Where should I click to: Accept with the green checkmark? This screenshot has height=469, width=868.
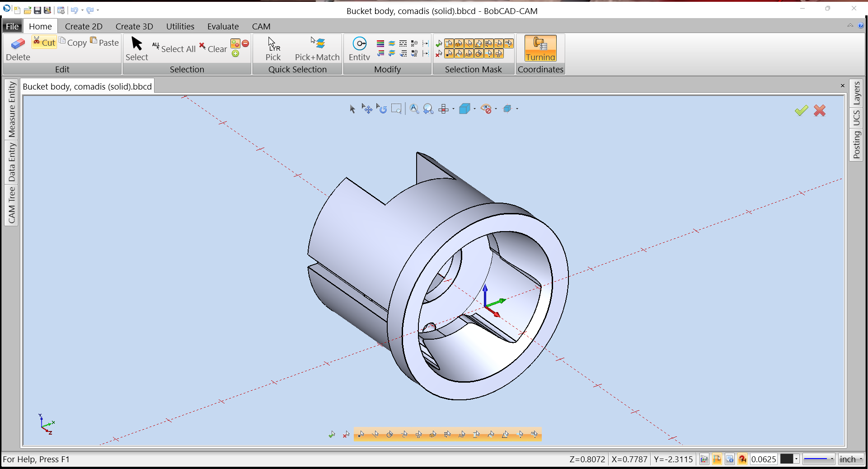click(x=801, y=110)
